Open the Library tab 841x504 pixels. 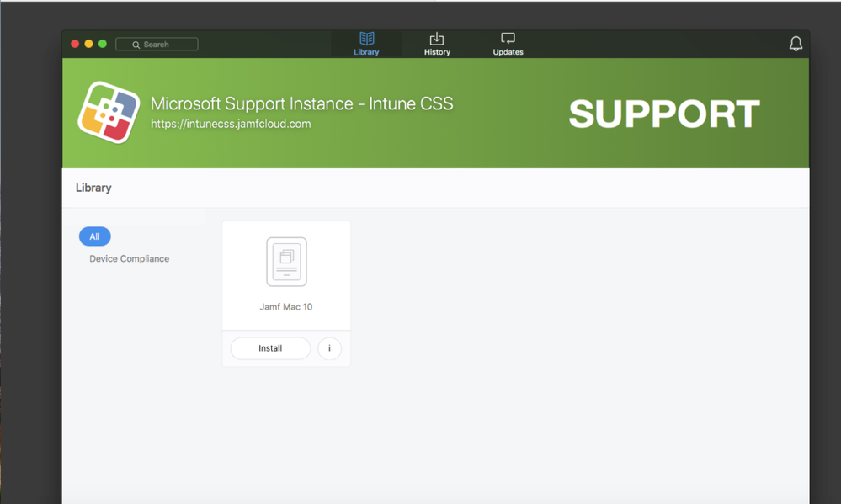point(366,44)
